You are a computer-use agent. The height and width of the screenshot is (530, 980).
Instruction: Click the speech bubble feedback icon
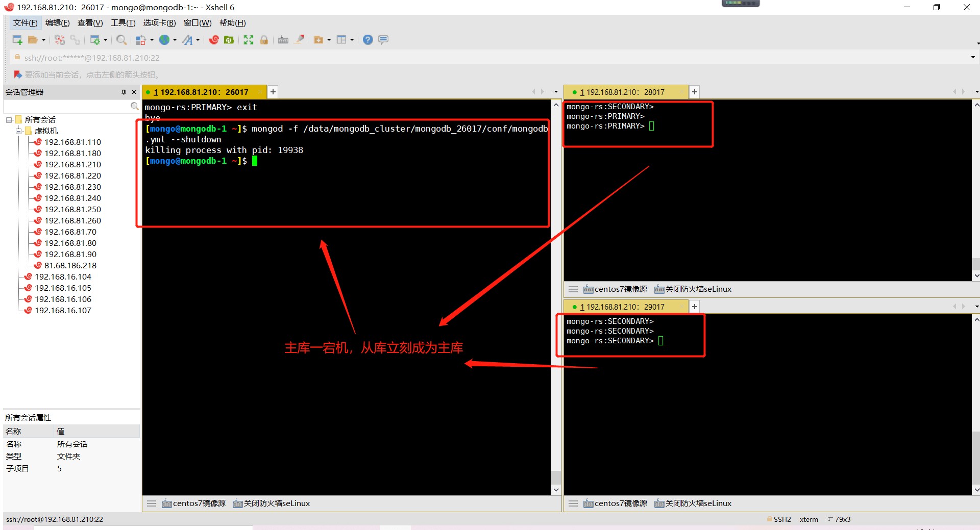pos(383,40)
